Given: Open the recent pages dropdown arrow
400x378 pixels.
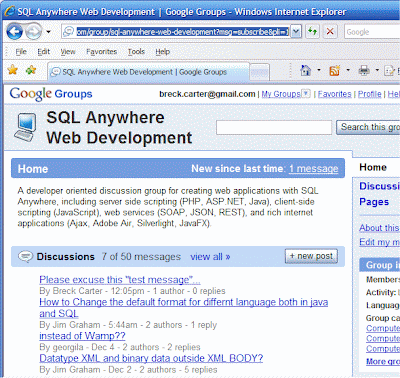Looking at the screenshot, I should pos(49,32).
